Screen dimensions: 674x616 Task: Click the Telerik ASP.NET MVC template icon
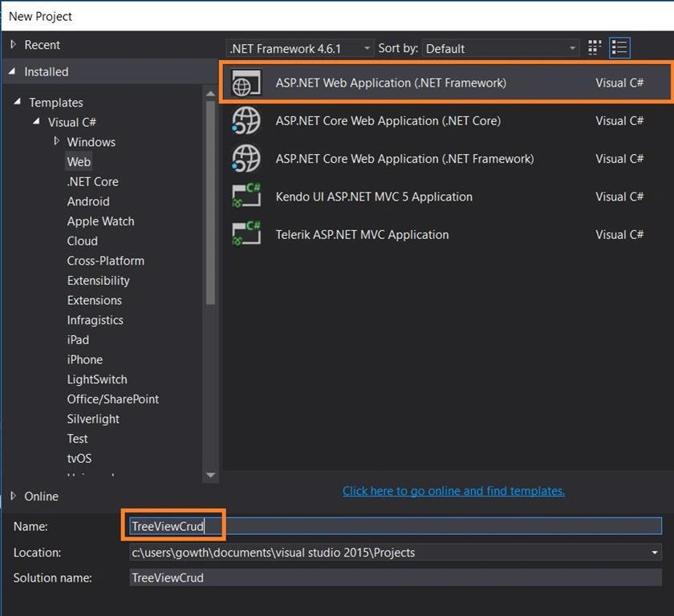246,233
